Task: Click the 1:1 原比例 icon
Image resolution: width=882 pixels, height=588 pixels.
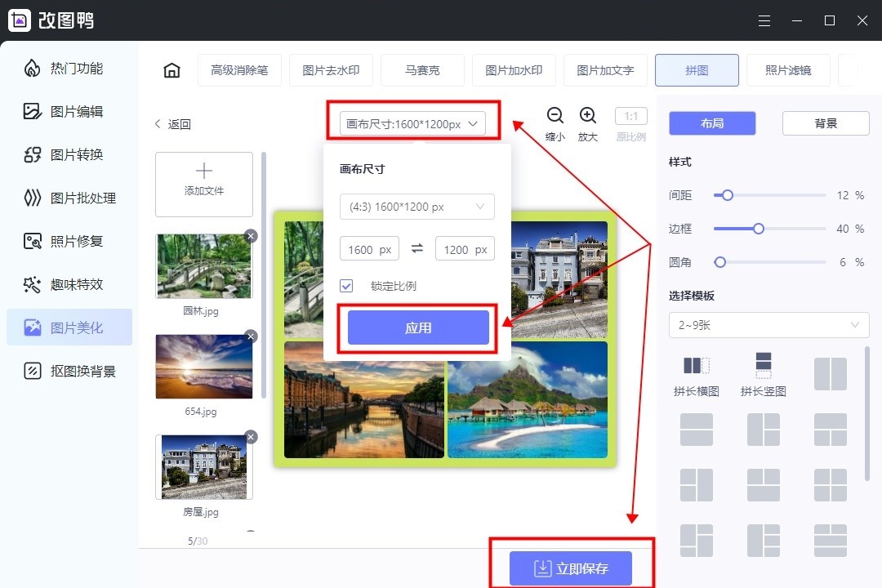Action: (630, 115)
